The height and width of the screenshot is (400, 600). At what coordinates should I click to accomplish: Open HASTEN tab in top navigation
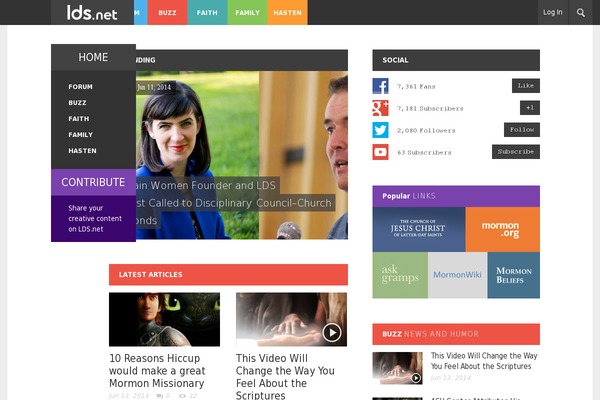pos(287,13)
